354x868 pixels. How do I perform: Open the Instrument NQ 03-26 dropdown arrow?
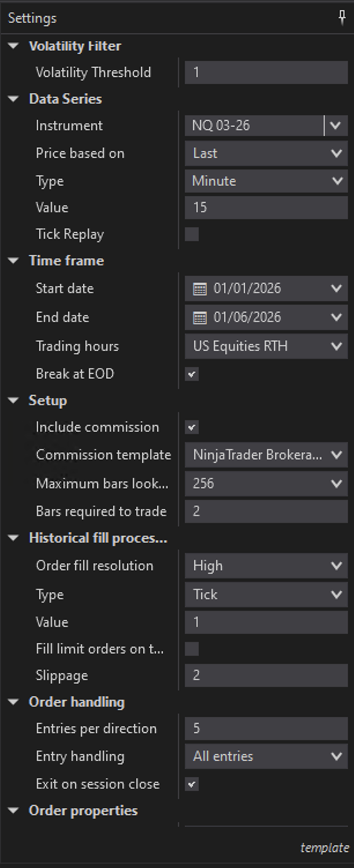(x=335, y=125)
